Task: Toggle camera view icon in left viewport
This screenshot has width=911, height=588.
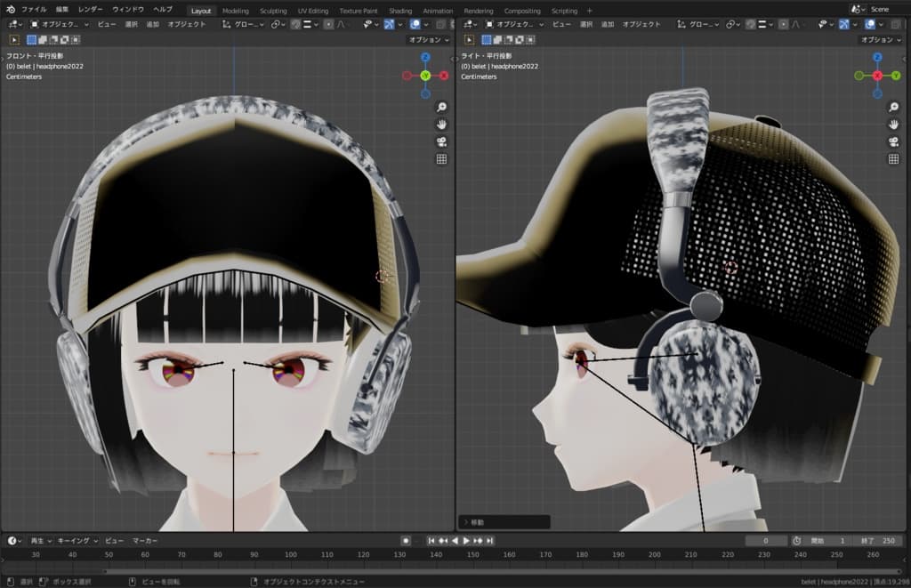Action: click(440, 142)
